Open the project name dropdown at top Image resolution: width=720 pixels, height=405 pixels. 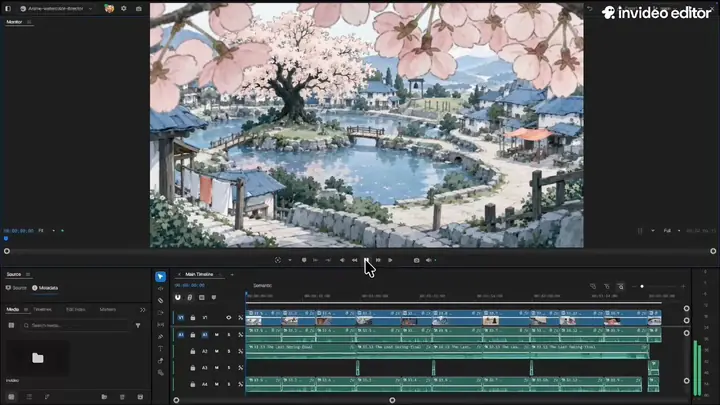[x=90, y=8]
